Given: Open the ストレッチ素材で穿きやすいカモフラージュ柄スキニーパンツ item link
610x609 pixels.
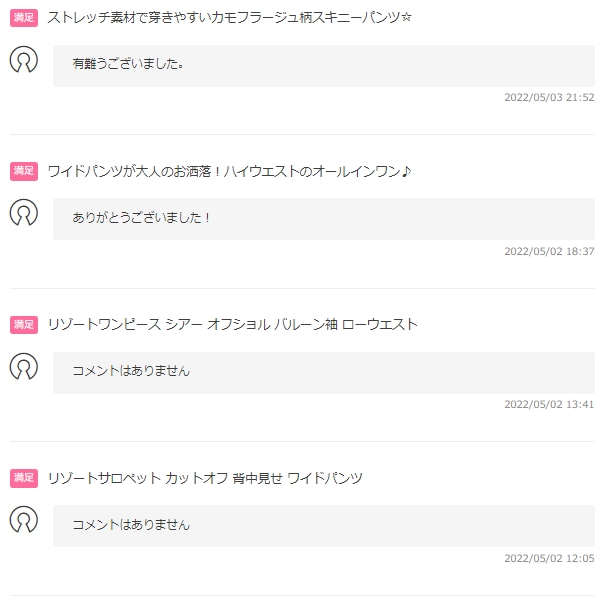Looking at the screenshot, I should click(229, 18).
